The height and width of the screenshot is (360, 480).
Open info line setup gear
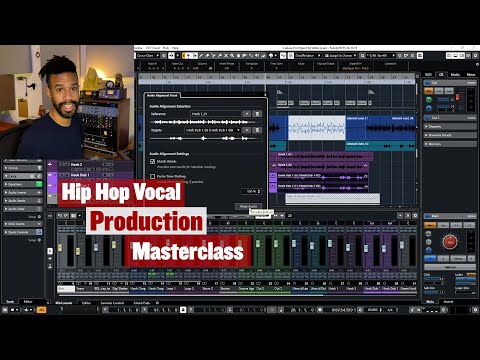click(x=477, y=64)
